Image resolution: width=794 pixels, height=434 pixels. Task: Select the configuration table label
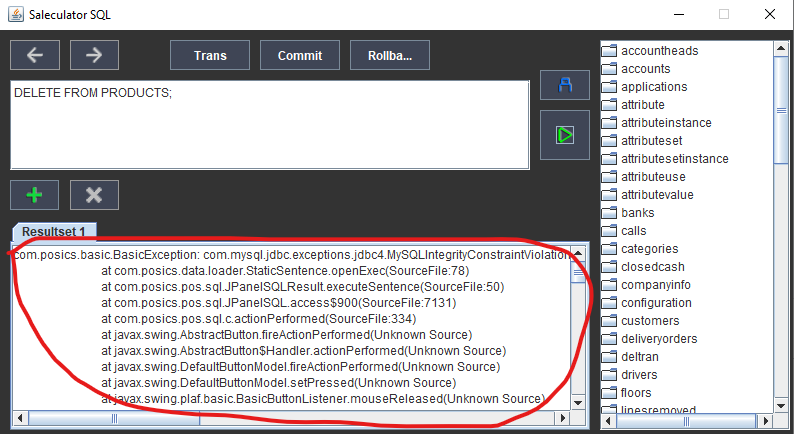(x=656, y=303)
